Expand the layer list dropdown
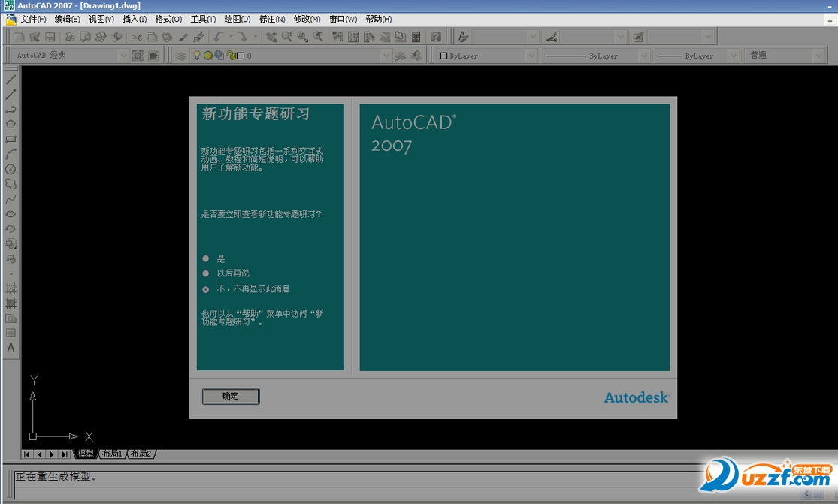 [x=386, y=56]
